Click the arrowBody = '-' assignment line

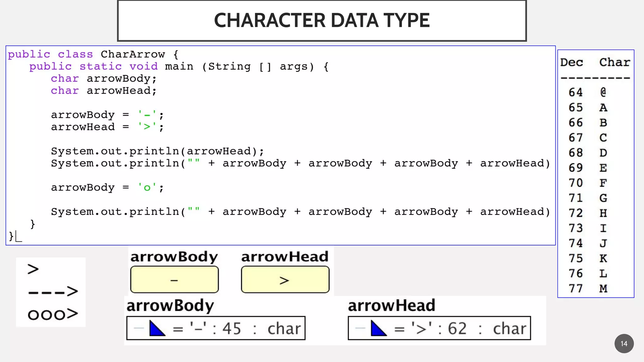click(107, 115)
